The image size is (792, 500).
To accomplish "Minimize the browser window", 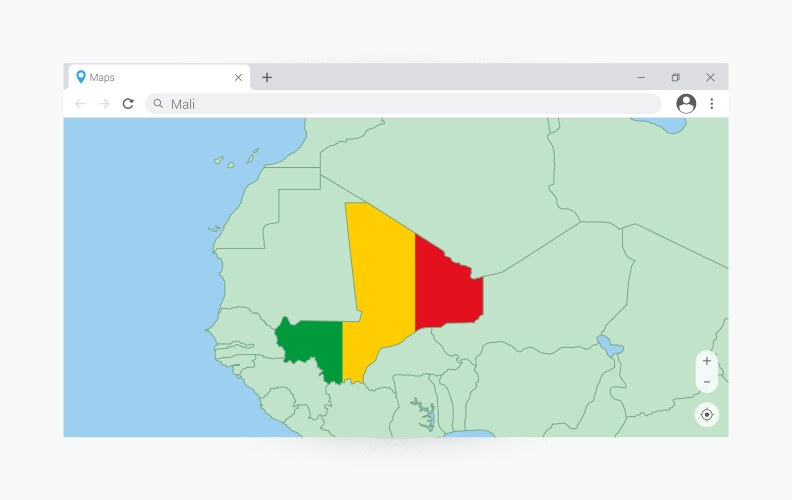I will click(x=641, y=78).
